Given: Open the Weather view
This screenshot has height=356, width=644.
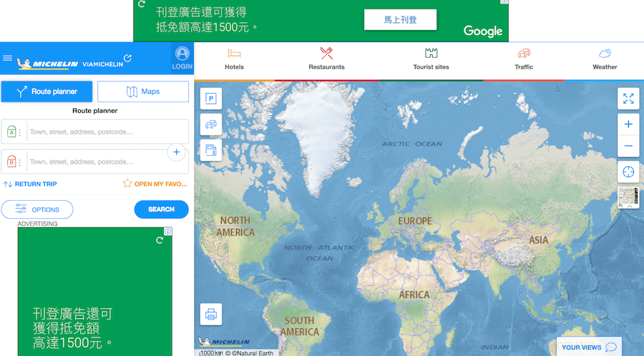Looking at the screenshot, I should [605, 59].
